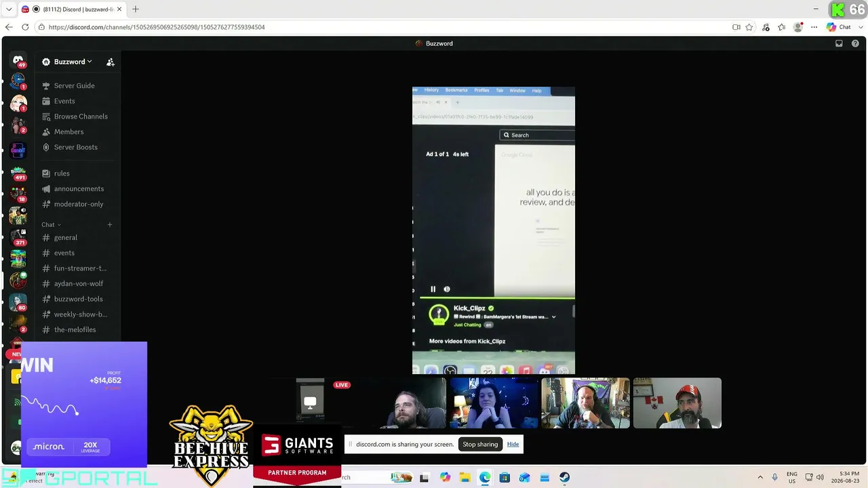Open the events text channel
This screenshot has width=868, height=488.
pos(64,253)
